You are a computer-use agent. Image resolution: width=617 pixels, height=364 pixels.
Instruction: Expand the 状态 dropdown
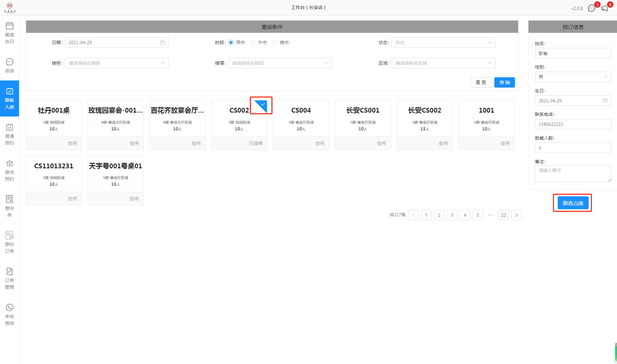click(443, 42)
